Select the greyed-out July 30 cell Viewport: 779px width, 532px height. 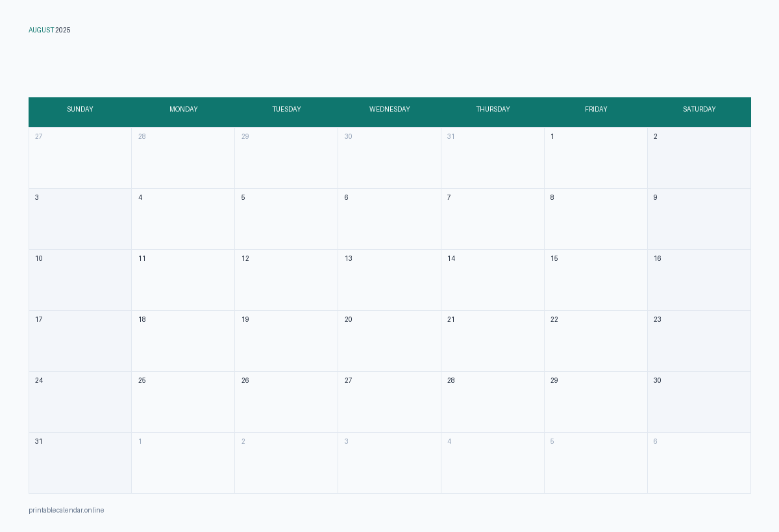(389, 158)
